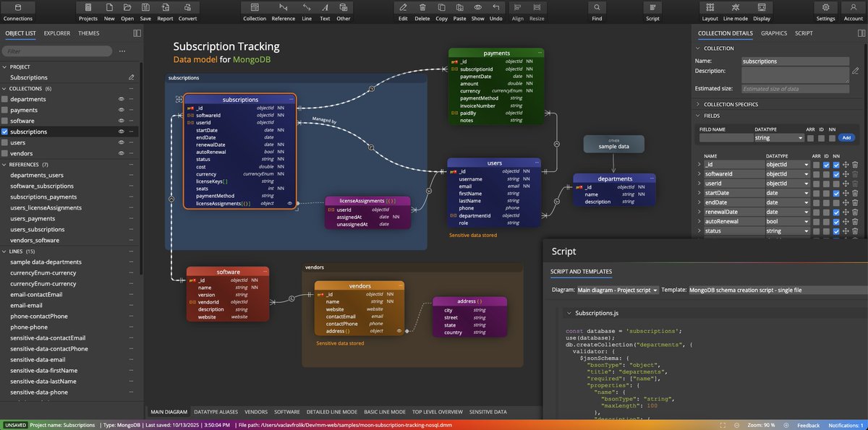This screenshot has height=430, width=868.
Task: Open the Connections toolbar icon
Action: tap(18, 12)
